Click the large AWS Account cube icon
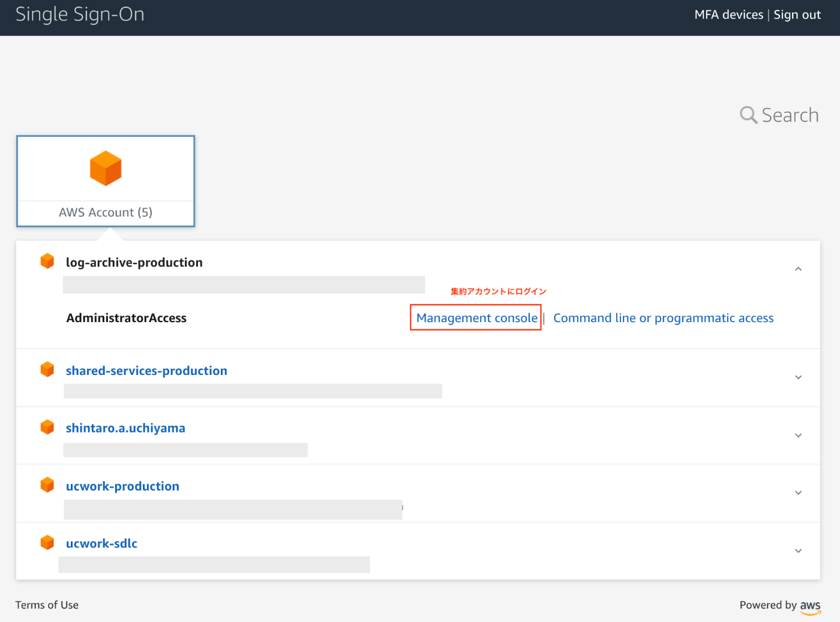The height and width of the screenshot is (622, 840). [x=106, y=169]
